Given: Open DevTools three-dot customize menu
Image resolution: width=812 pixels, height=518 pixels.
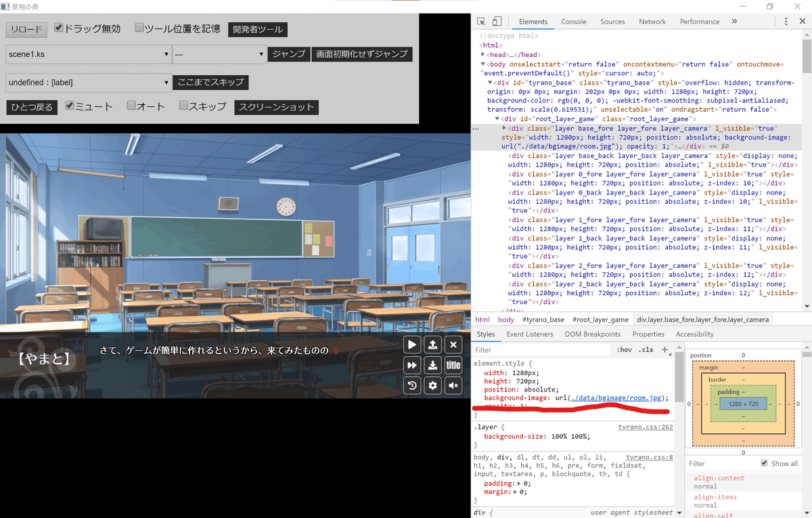Looking at the screenshot, I should point(786,22).
